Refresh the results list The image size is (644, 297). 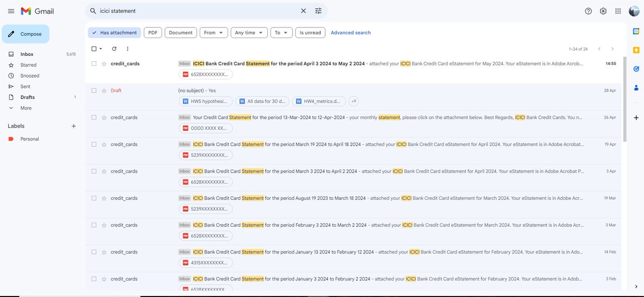[x=114, y=49]
